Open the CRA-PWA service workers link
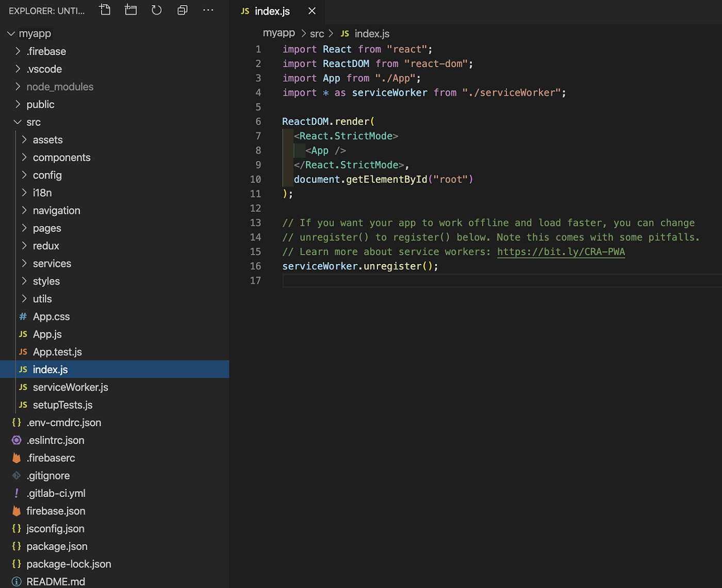722x588 pixels. pos(561,251)
